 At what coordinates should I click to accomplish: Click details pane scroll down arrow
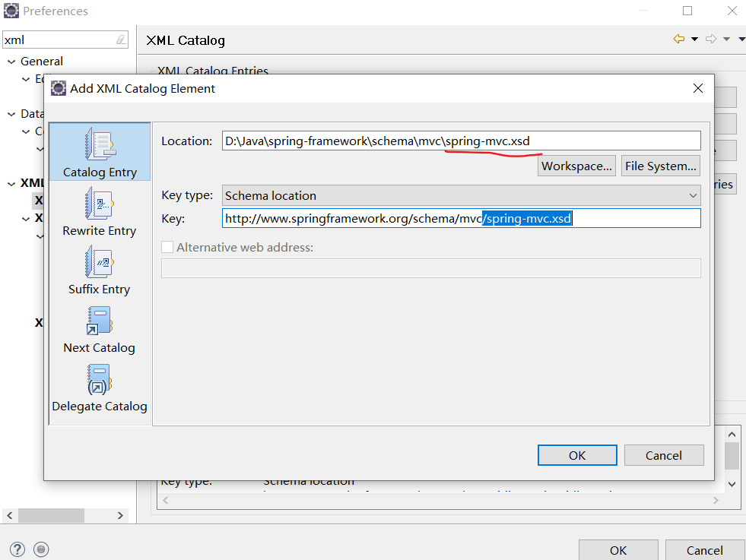pos(732,484)
